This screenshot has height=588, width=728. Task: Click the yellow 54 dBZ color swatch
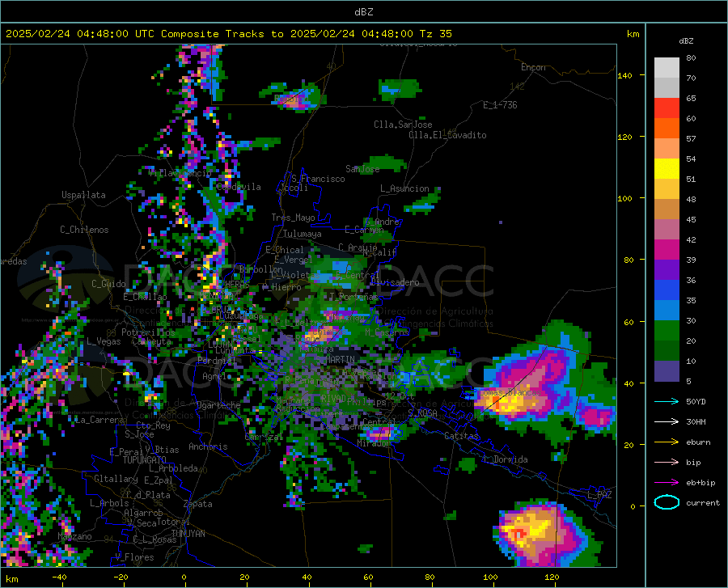[x=667, y=169]
